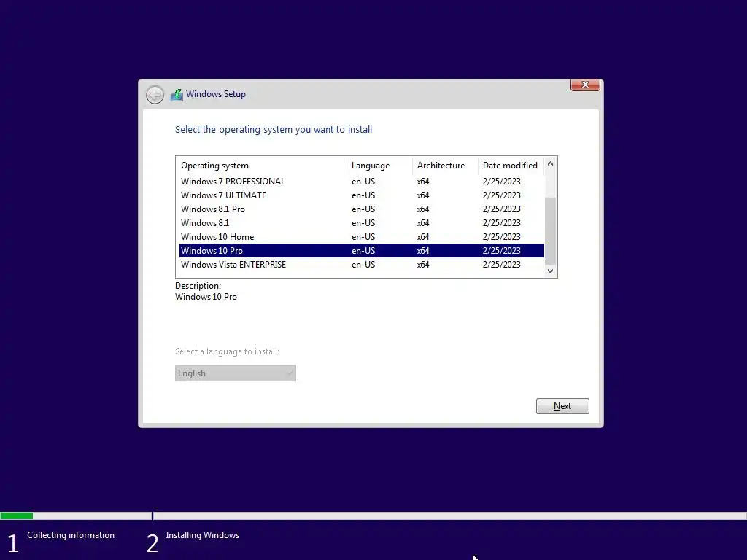Click en-US in the Windows 10 Home row
The width and height of the screenshot is (747, 560).
click(363, 237)
